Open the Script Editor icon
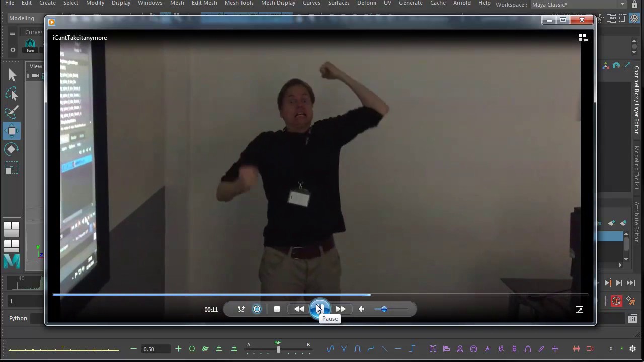This screenshot has height=362, width=644. [632, 318]
